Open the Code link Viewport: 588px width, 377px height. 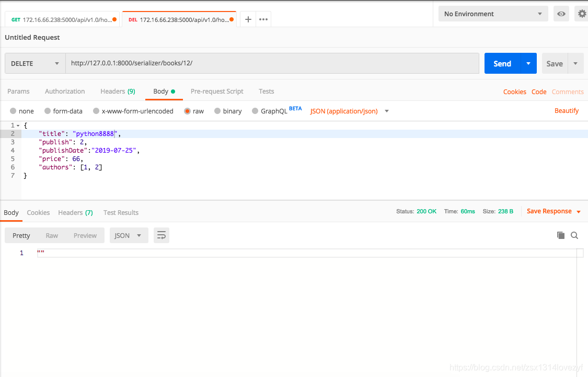click(x=539, y=92)
